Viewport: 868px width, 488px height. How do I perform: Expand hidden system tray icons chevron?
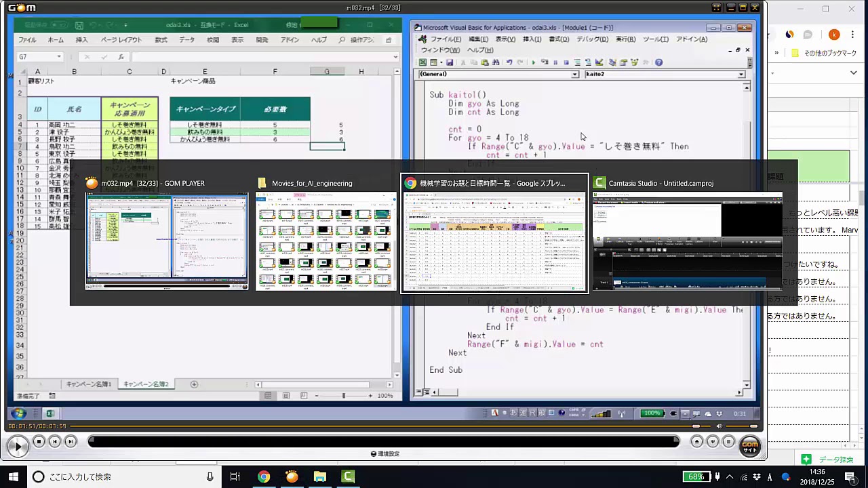coord(730,476)
